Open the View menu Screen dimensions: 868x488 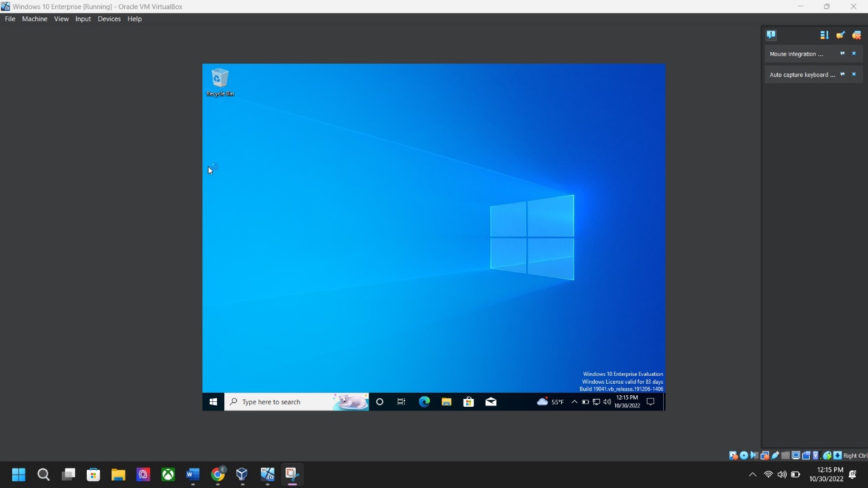click(61, 19)
